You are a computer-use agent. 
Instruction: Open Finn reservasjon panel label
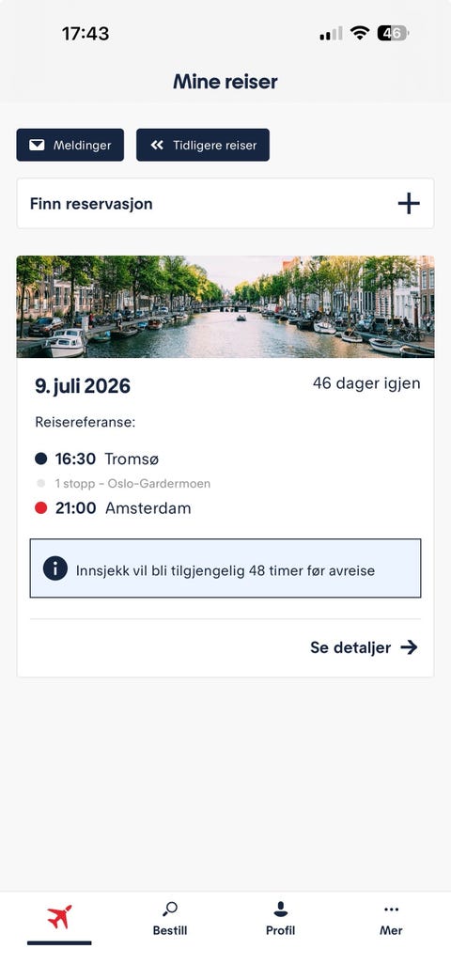point(91,204)
